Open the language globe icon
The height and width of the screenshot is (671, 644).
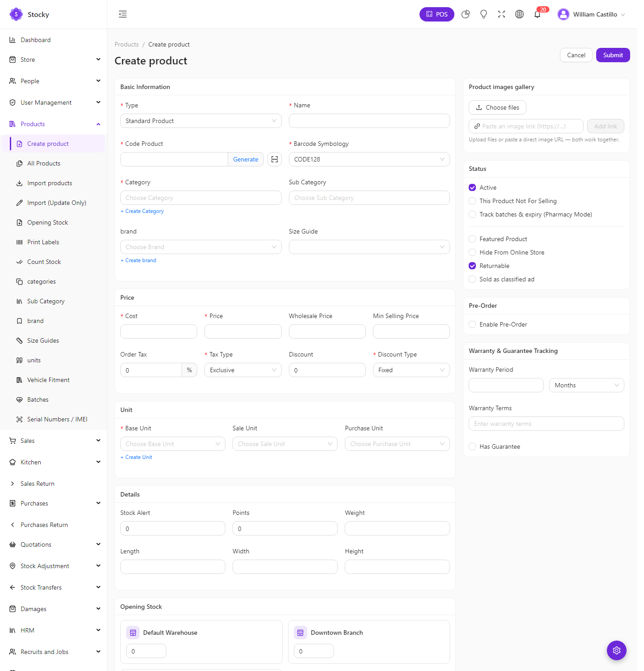519,14
